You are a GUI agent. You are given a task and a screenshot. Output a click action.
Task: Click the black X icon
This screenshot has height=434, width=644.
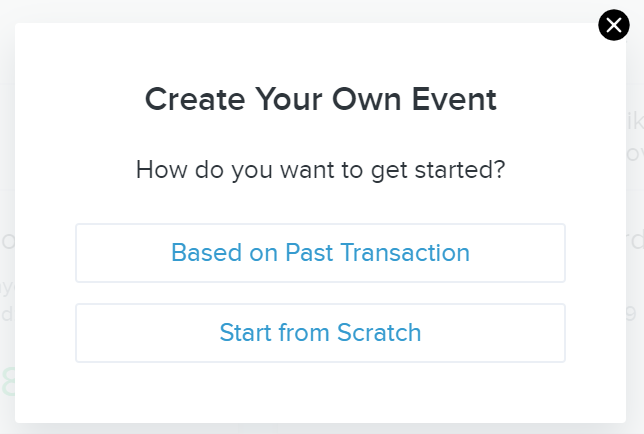pos(613,25)
